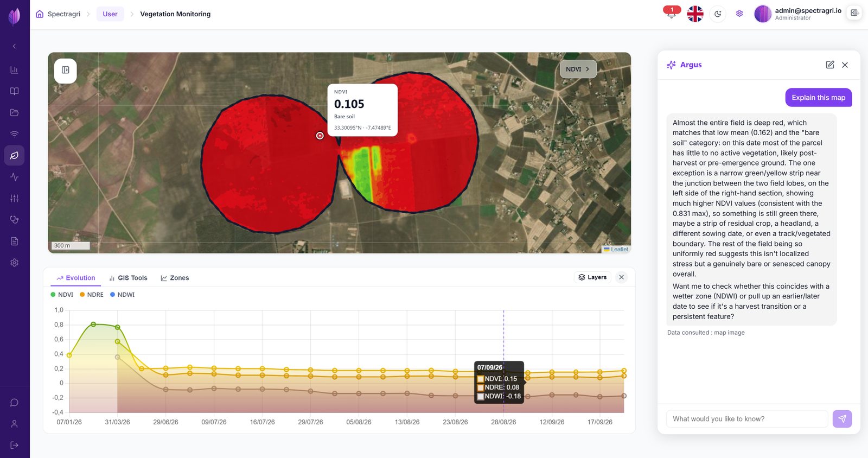Viewport: 868px width, 458px height.
Task: Focus the 'What would you like to know?' input
Action: [x=747, y=419]
